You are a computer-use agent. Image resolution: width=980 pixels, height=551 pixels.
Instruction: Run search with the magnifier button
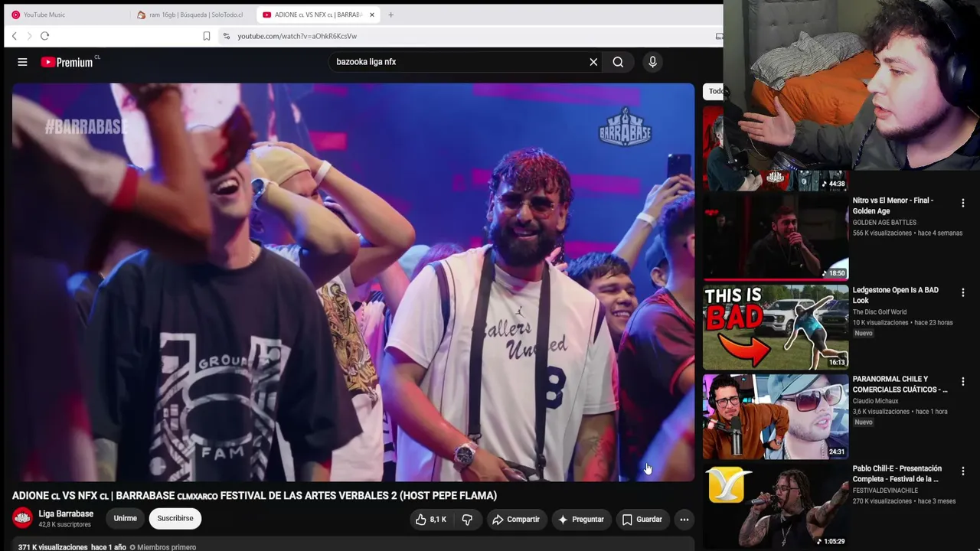tap(618, 62)
